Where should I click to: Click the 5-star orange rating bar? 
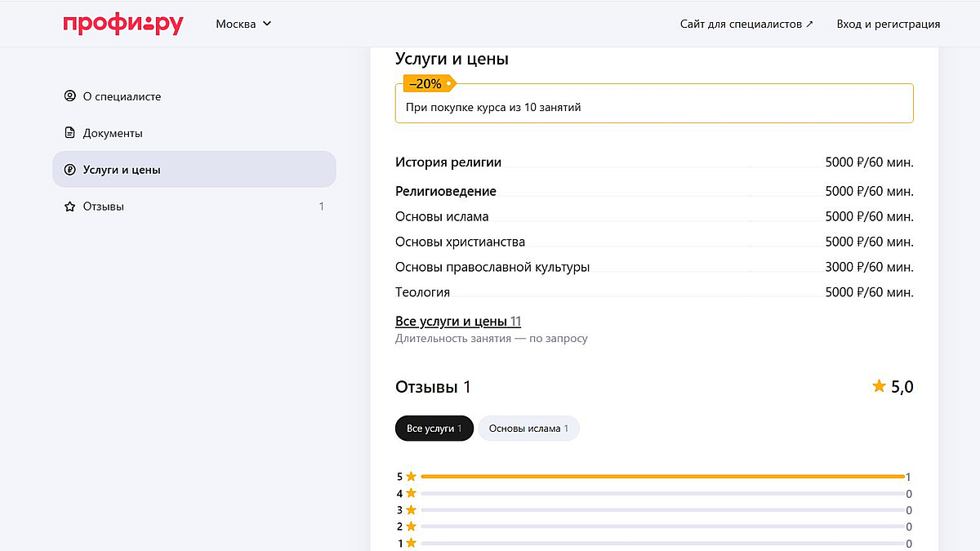click(x=661, y=477)
